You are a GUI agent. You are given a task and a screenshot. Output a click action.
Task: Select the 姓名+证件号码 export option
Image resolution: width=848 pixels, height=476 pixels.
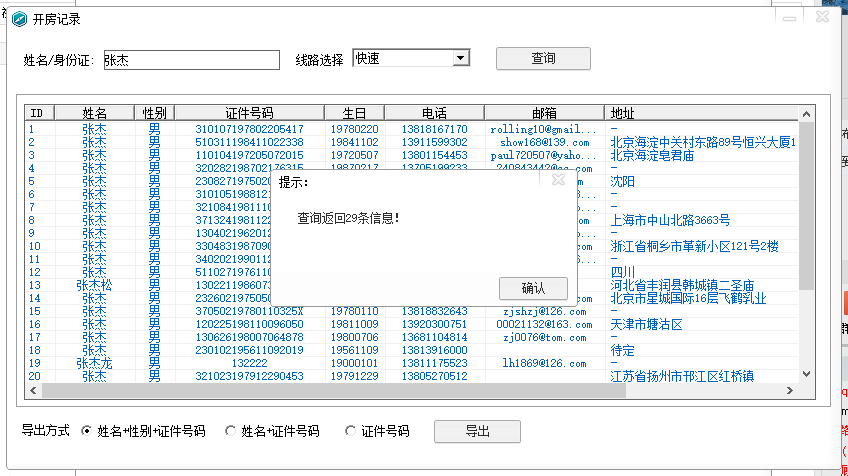coord(272,431)
